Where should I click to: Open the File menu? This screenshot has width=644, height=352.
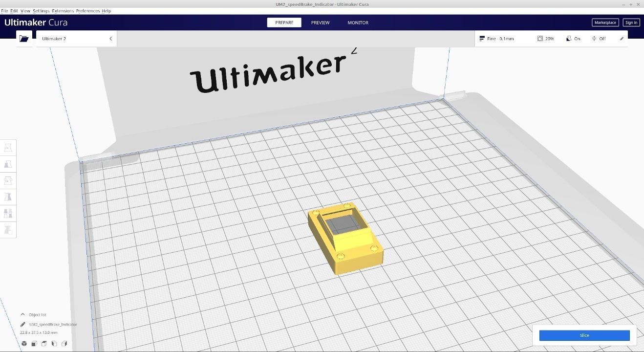[4, 11]
